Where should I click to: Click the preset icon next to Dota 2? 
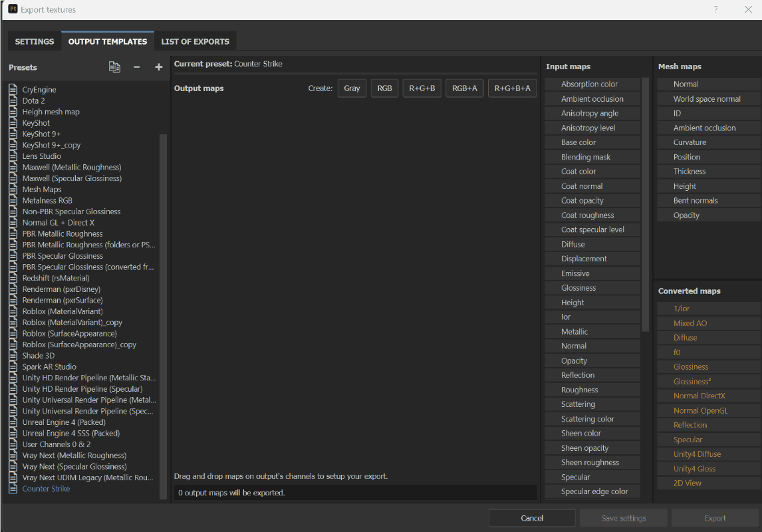pos(13,100)
